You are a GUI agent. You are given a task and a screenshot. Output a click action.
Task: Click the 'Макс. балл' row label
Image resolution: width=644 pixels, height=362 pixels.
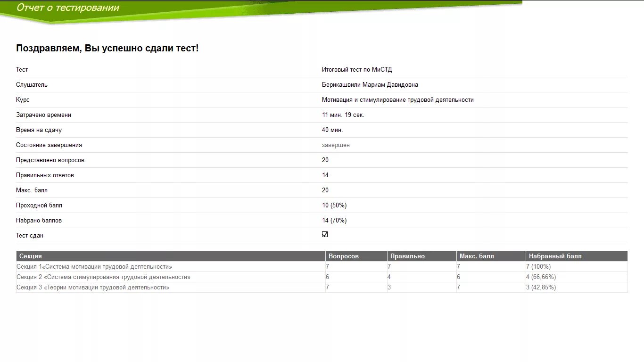pyautogui.click(x=32, y=190)
